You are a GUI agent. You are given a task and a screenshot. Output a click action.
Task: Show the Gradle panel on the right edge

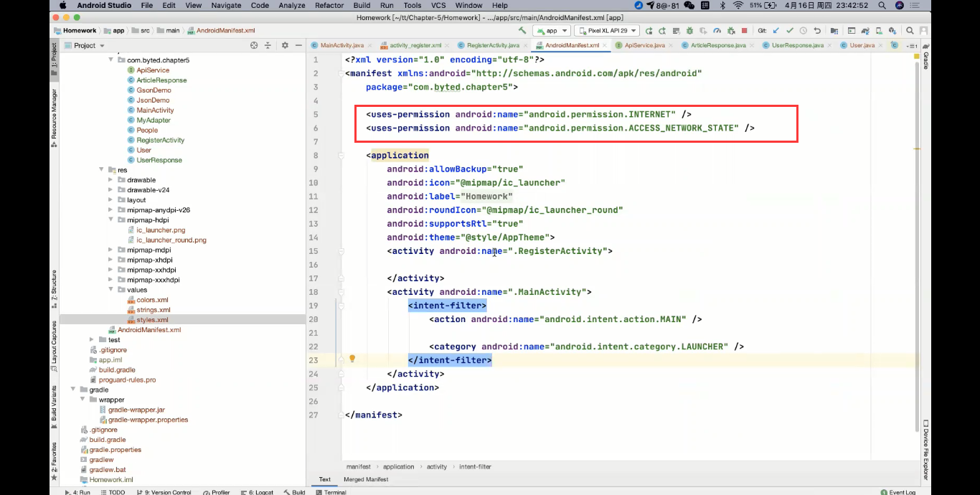925,61
